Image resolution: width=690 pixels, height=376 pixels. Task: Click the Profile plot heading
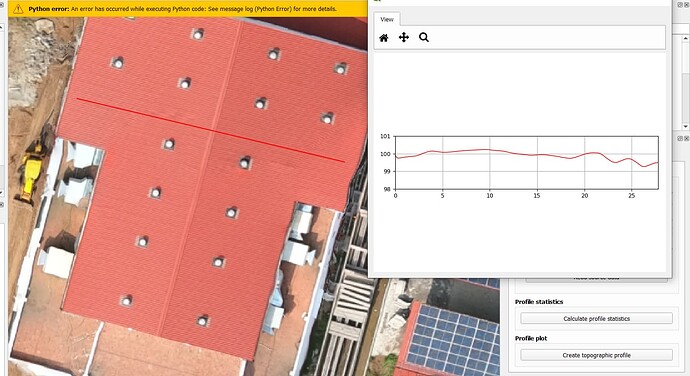[x=531, y=338]
